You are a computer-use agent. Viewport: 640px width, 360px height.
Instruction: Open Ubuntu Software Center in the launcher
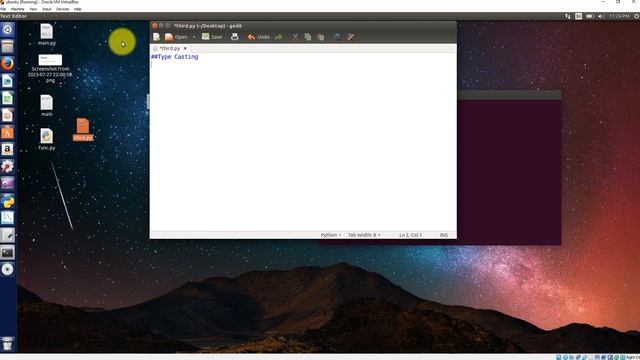[x=7, y=133]
